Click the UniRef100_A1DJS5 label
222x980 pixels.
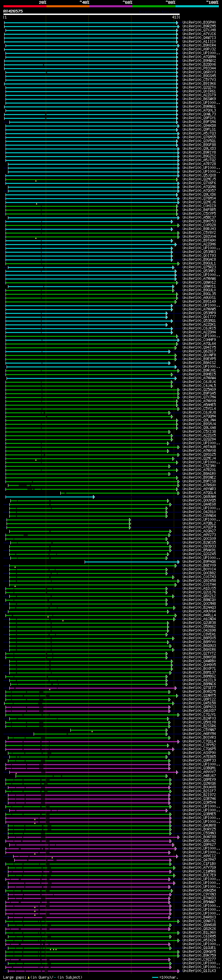coord(199,588)
